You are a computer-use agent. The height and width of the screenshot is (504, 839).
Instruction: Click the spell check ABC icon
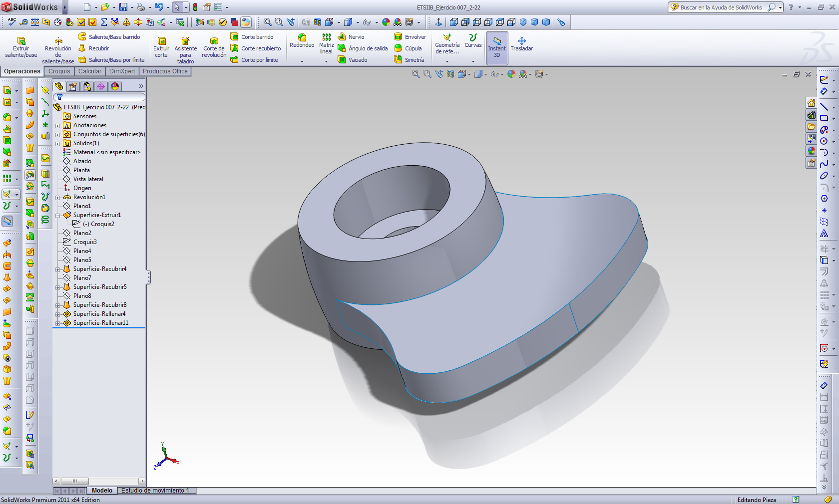pyautogui.click(x=12, y=22)
